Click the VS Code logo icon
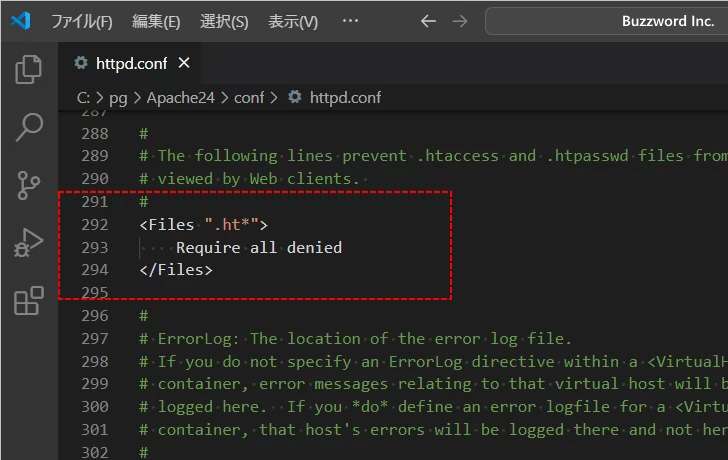The image size is (728, 460). point(21,21)
